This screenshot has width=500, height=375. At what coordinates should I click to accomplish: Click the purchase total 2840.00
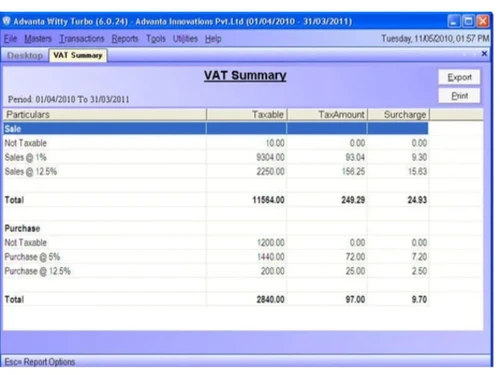coord(270,300)
